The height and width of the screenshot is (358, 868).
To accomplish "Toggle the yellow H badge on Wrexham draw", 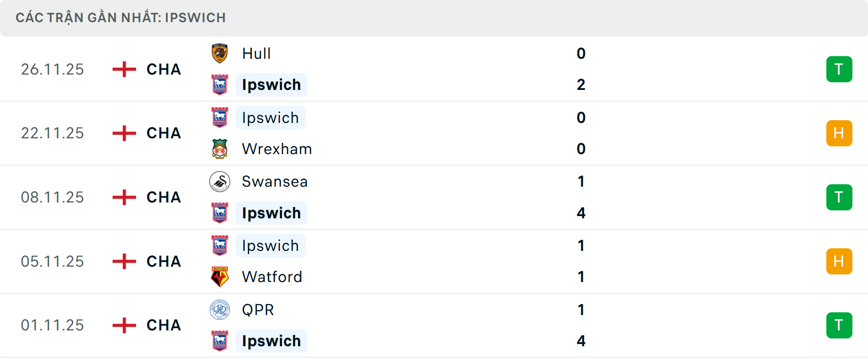I will click(839, 133).
